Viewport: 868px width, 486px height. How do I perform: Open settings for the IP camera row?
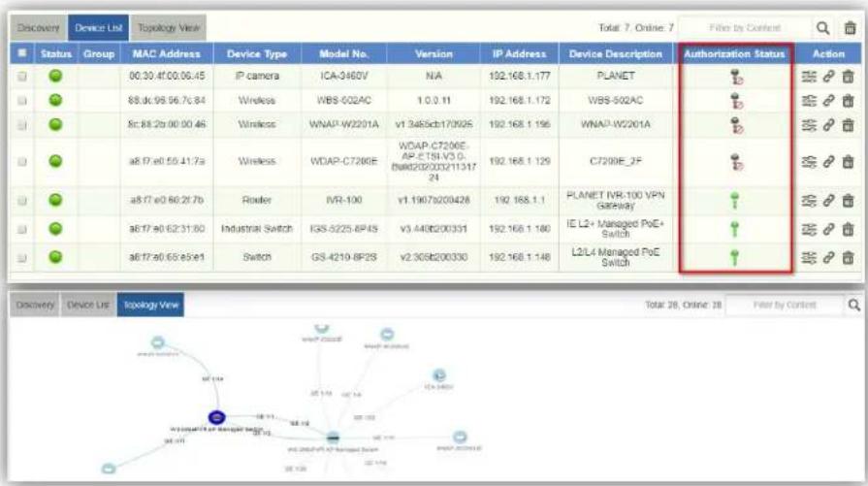pos(809,77)
